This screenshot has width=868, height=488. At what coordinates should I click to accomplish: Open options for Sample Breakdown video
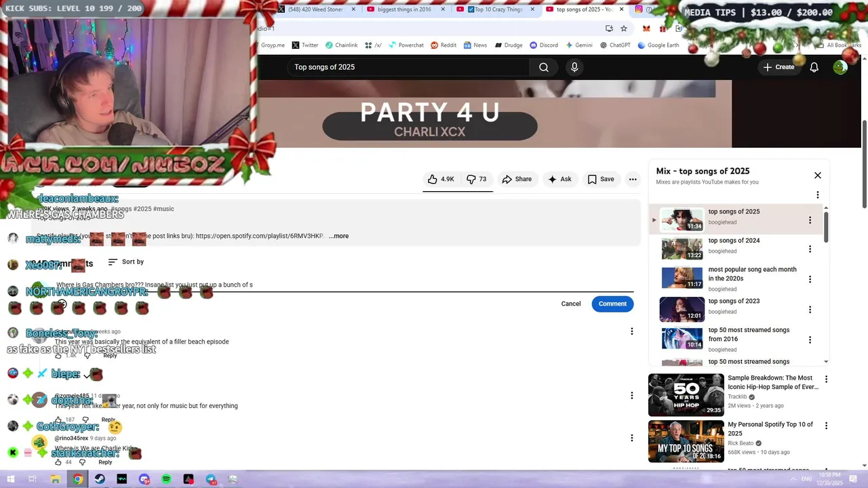[x=826, y=379]
